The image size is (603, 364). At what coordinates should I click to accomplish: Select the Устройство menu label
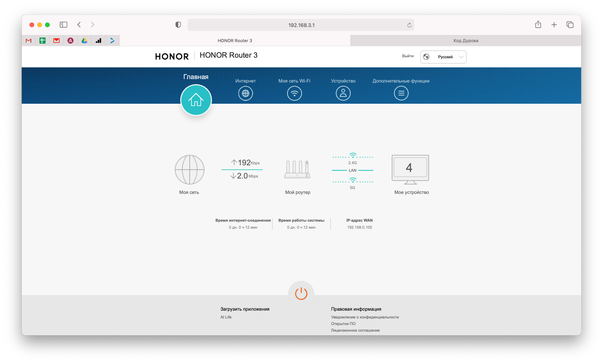(343, 81)
